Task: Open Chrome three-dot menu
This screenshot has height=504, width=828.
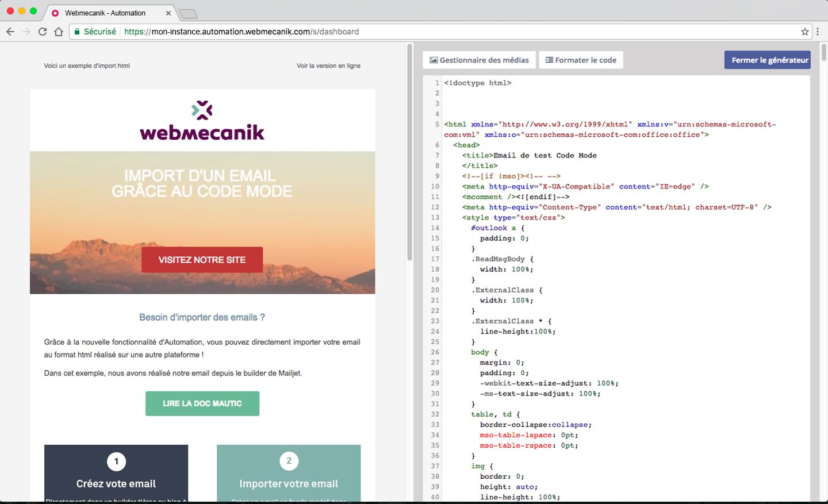Action: tap(818, 32)
